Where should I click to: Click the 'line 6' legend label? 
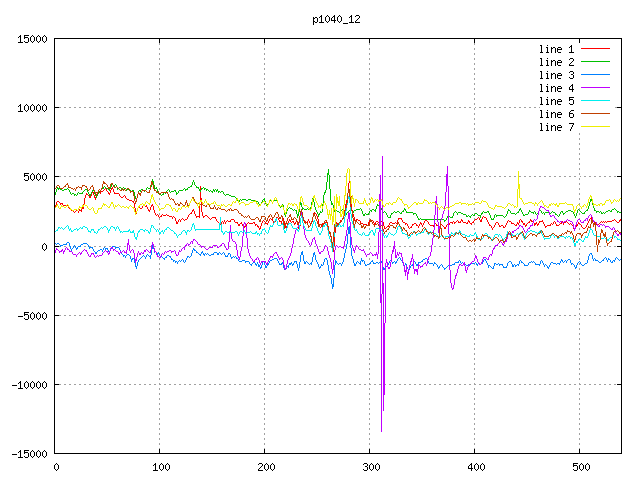(x=556, y=114)
